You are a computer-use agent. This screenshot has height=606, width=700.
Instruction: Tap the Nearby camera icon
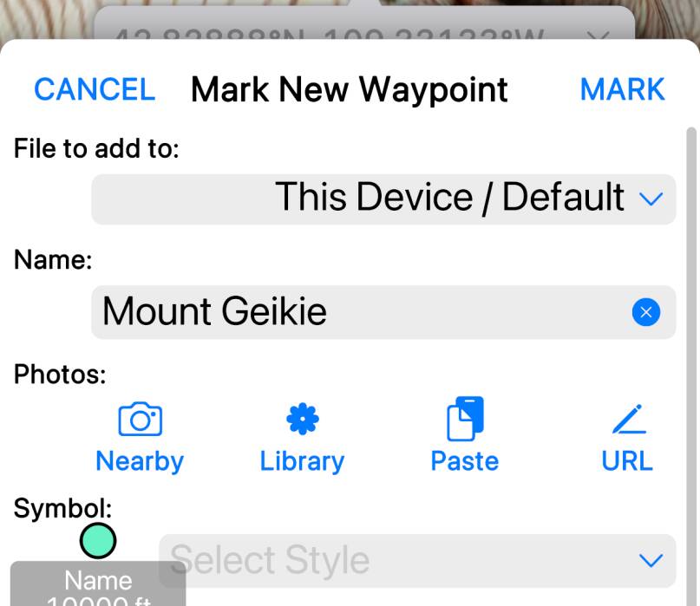tap(141, 419)
